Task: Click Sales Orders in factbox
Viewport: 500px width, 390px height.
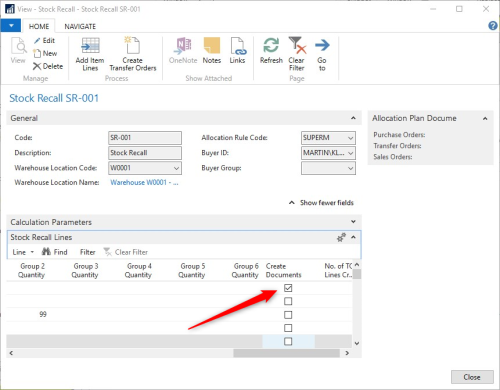Action: (393, 157)
